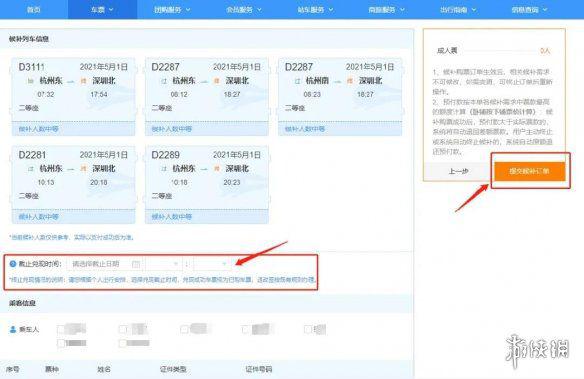This screenshot has width=584, height=379.
Task: Click the origin station icon on the D3111 card
Action: pos(31,81)
